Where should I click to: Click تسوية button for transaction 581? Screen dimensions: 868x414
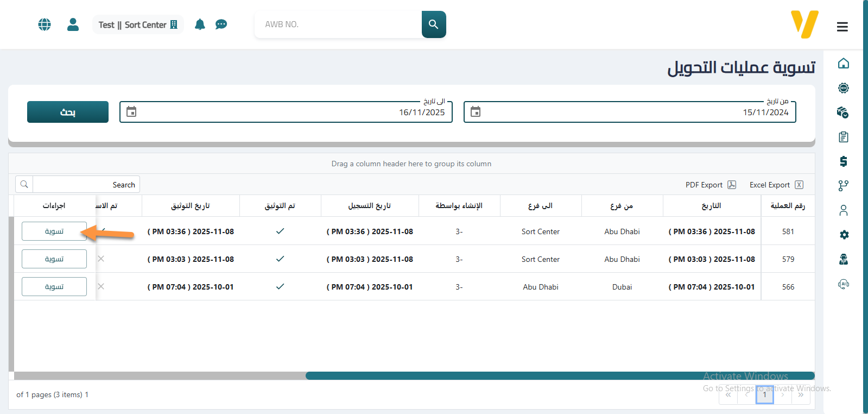point(54,231)
